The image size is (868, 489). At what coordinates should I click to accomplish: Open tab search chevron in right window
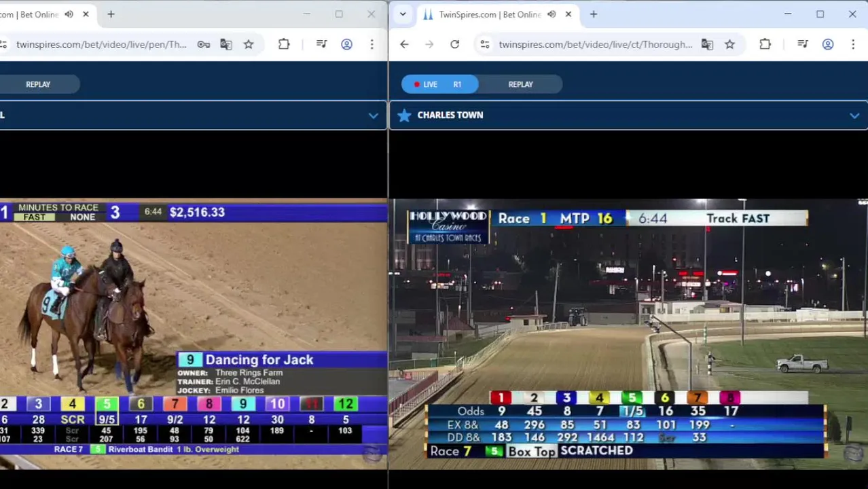[x=403, y=14]
